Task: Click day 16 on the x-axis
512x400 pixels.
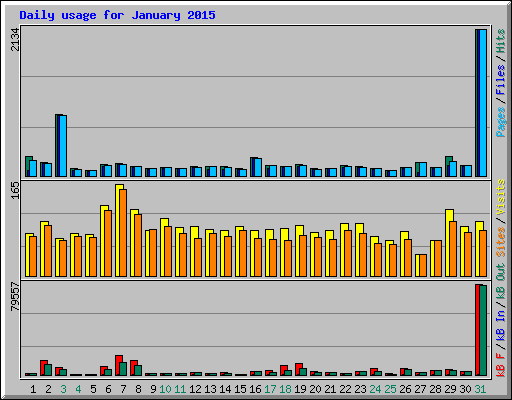Action: pos(255,389)
